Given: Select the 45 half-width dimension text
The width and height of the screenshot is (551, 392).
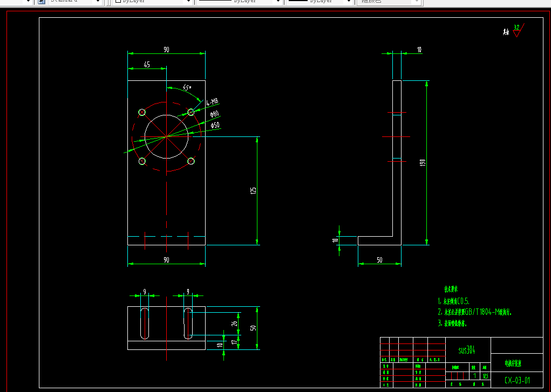Looking at the screenshot, I should coord(147,65).
